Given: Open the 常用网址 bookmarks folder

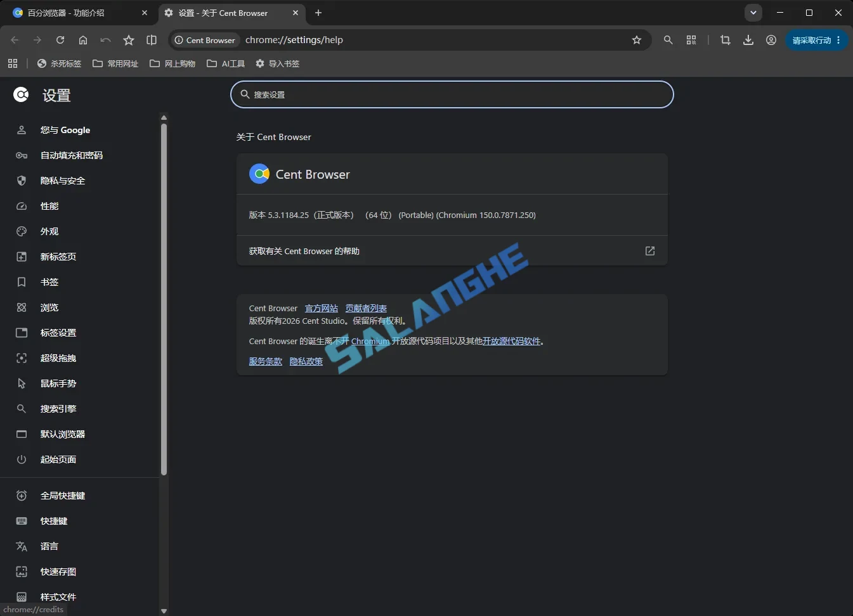Looking at the screenshot, I should [115, 63].
